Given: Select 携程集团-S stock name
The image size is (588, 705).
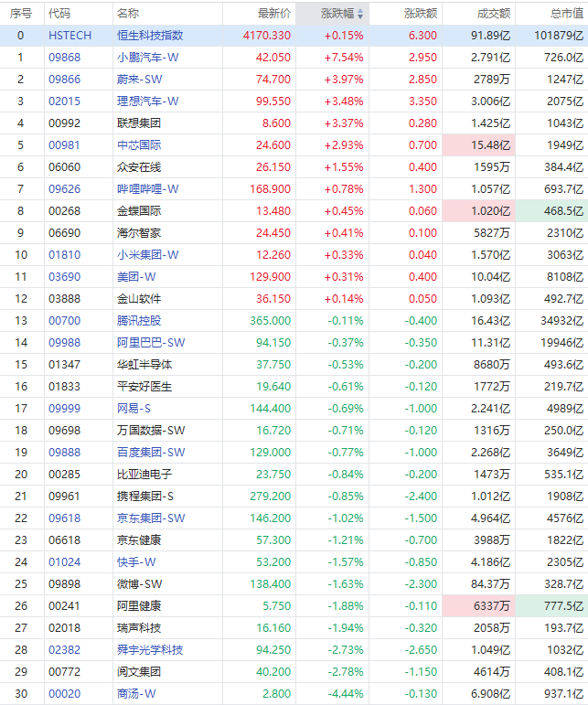Looking at the screenshot, I should tap(145, 497).
